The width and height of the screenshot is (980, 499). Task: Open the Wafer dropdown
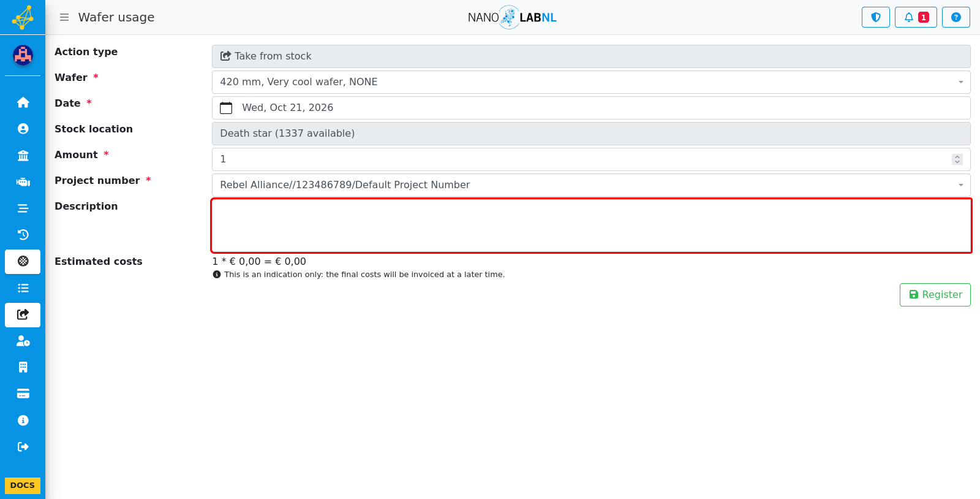click(x=591, y=82)
